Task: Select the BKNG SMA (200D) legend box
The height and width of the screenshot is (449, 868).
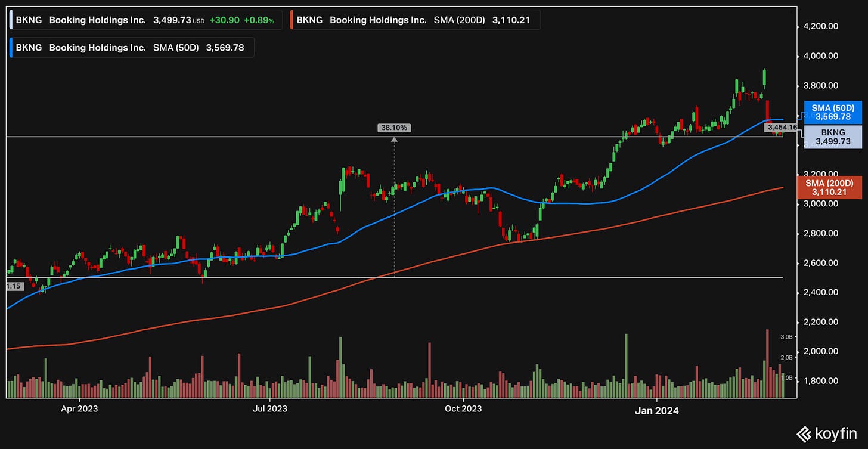Action: [416, 20]
